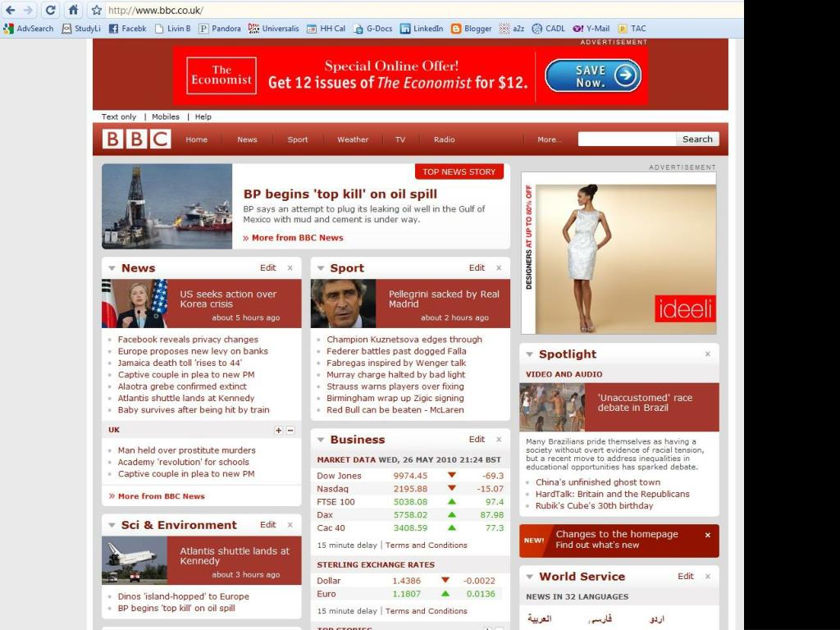Open the Livin B bookmark

pyautogui.click(x=172, y=29)
